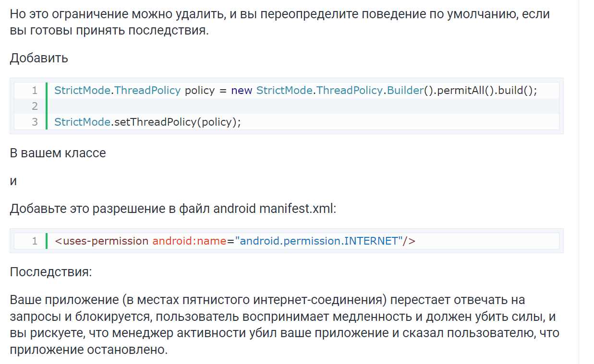The image size is (594, 364).
Task: Click the android:name attribute
Action: pyautogui.click(x=189, y=241)
